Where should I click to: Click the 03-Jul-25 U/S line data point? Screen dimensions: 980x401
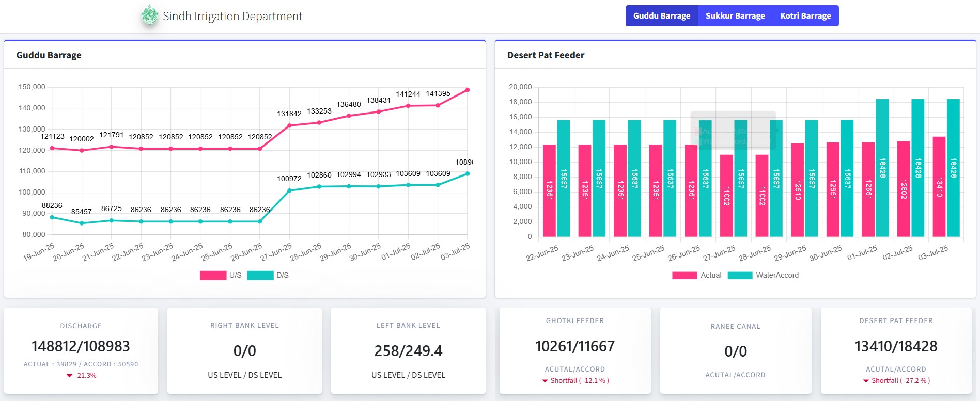click(x=468, y=90)
